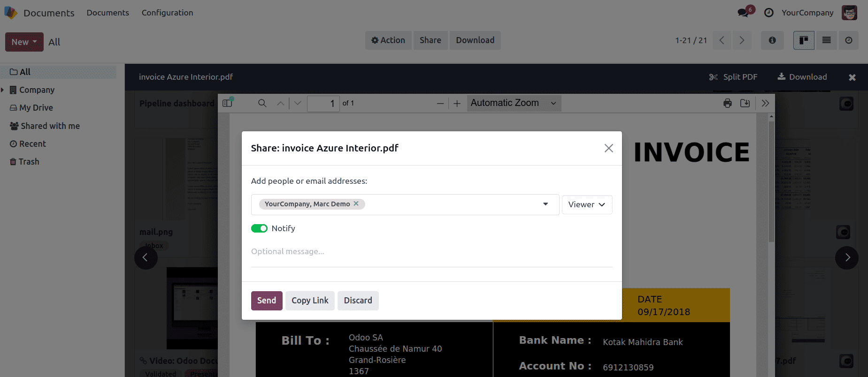
Task: Open the Documents menu
Action: pyautogui.click(x=108, y=13)
